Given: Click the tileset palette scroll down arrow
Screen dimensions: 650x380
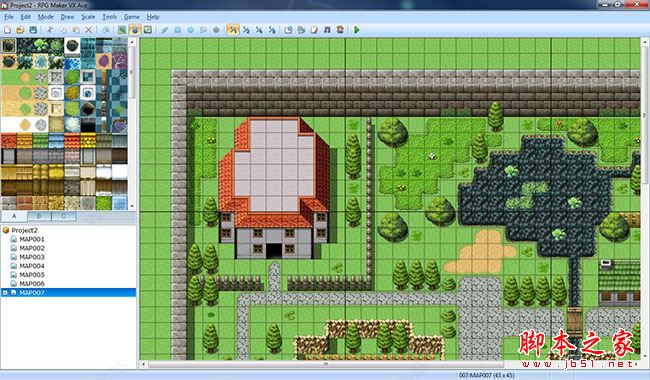Looking at the screenshot, I should pyautogui.click(x=132, y=206).
